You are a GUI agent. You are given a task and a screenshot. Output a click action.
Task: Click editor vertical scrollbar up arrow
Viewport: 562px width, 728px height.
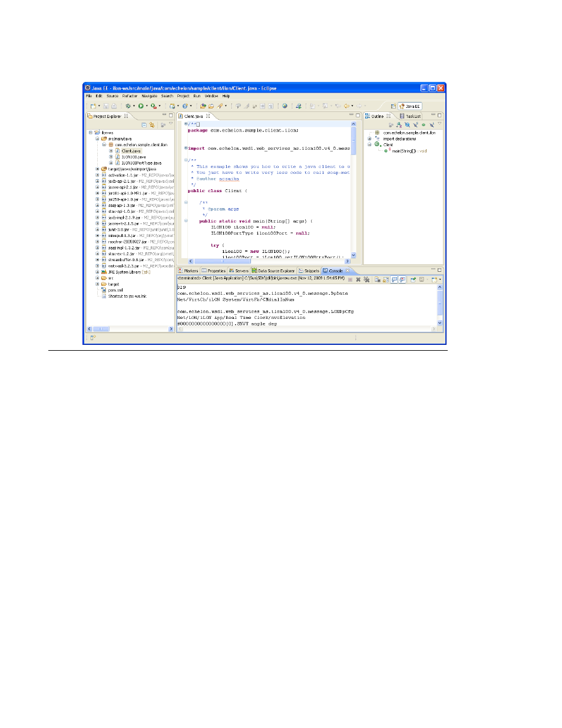pyautogui.click(x=353, y=124)
